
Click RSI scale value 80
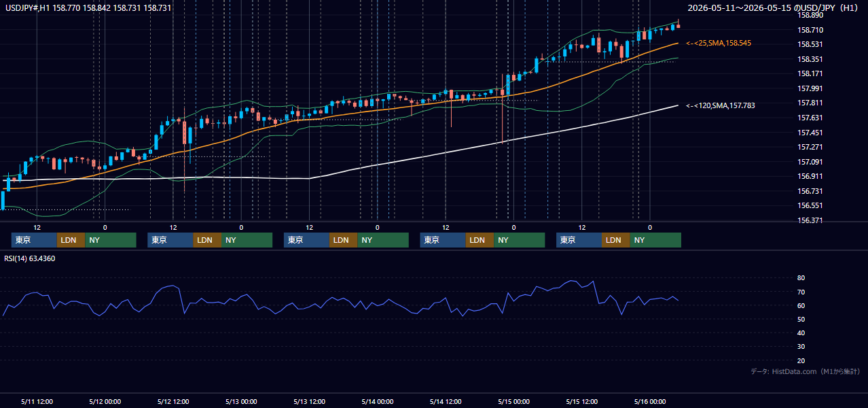(x=801, y=278)
